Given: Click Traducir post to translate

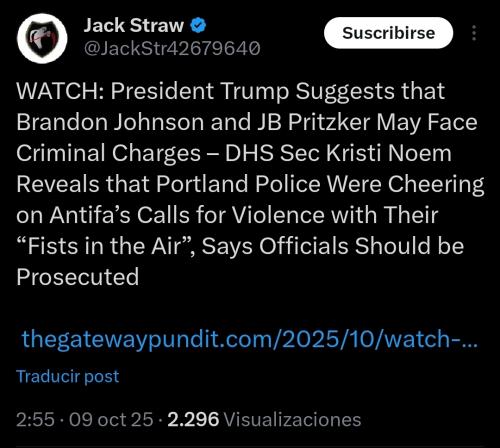Looking at the screenshot, I should coord(68,377).
